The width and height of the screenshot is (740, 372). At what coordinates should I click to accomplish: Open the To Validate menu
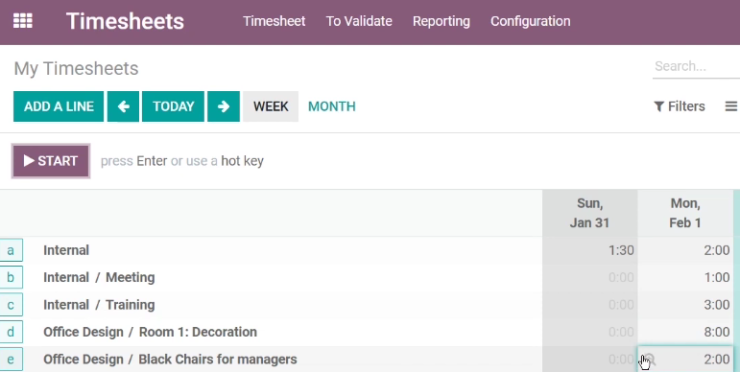(359, 21)
